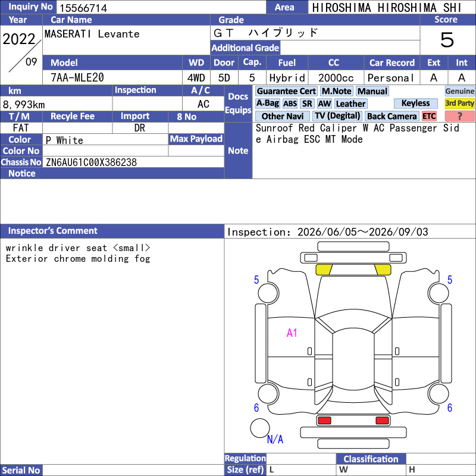The height and width of the screenshot is (476, 476).
Task: Click the Notice label
Action: [22, 173]
